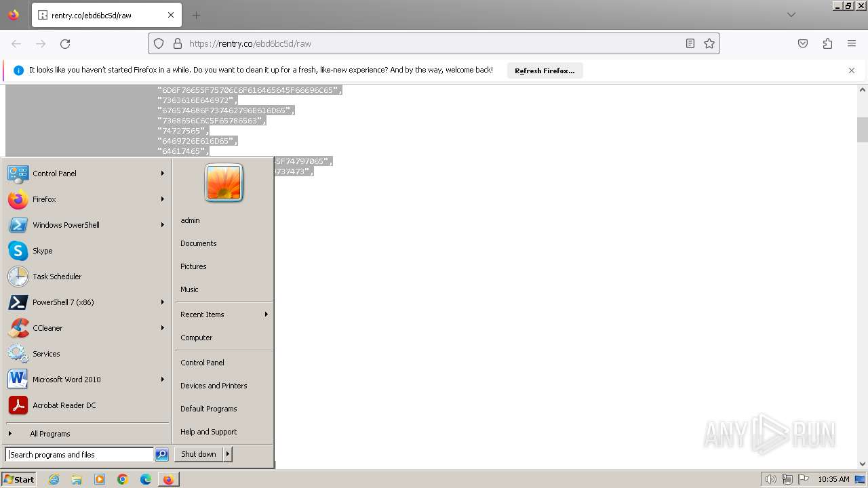Click the Shut down button
The width and height of the screenshot is (868, 488).
[x=199, y=454]
